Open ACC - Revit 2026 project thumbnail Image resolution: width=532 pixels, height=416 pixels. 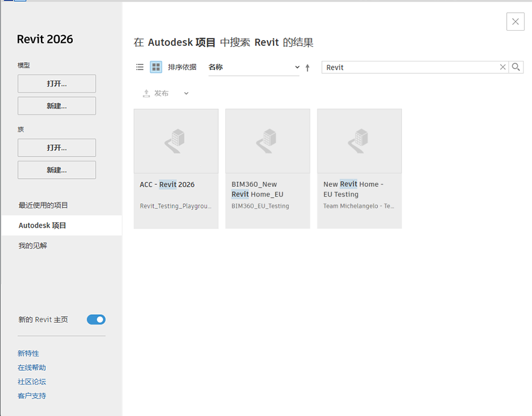(176, 141)
